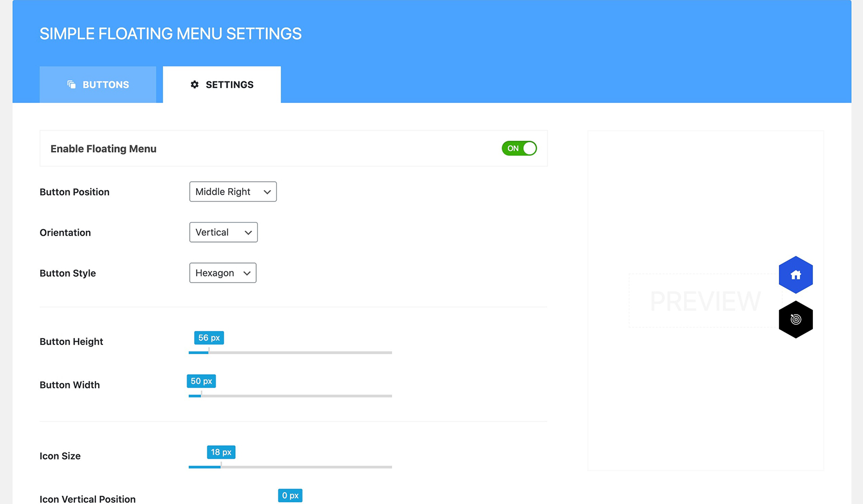
Task: Click the Icon Size slider track
Action: (x=290, y=467)
